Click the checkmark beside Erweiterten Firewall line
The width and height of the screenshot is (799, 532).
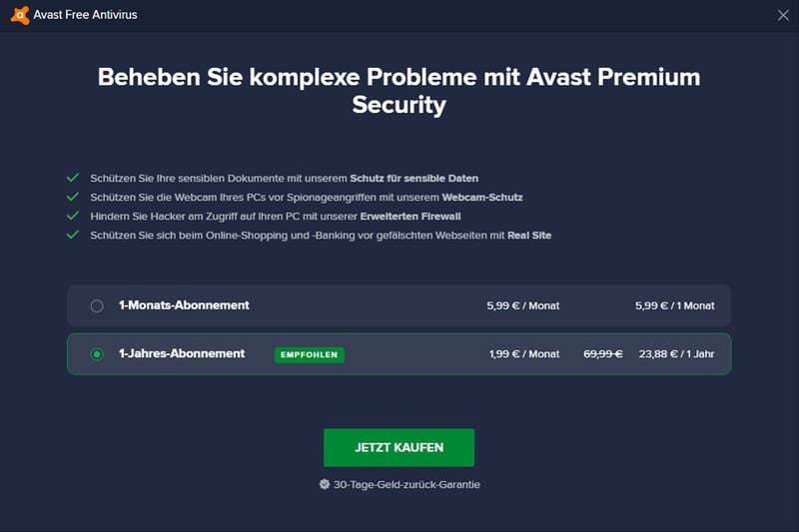click(73, 216)
